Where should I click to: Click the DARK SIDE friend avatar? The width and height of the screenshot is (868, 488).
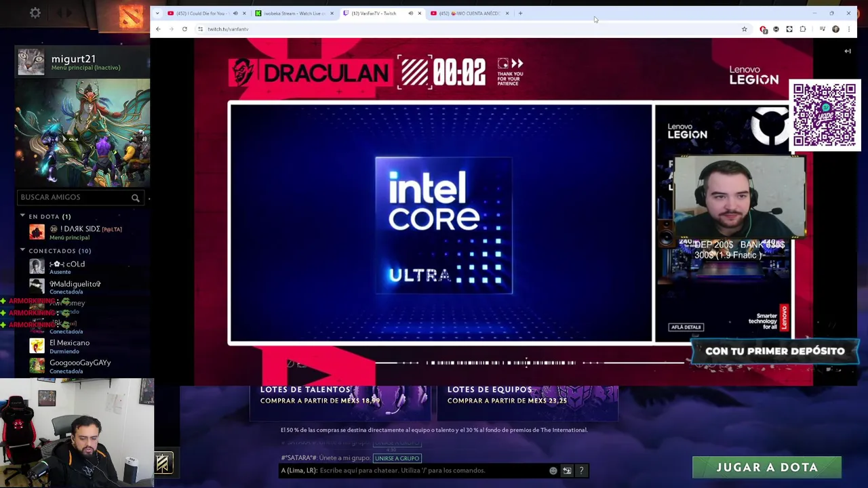click(37, 232)
